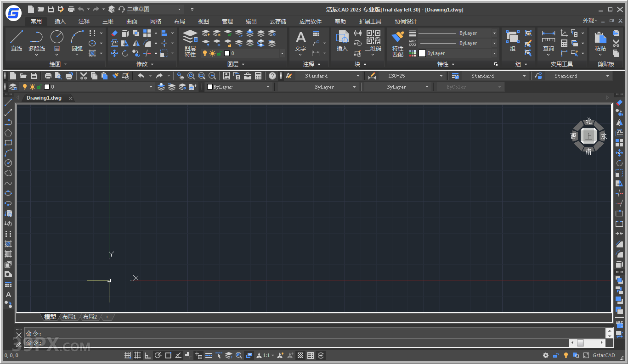Screen dimensions: 628x364
Task: Click the 插入 insert block button
Action: pyautogui.click(x=342, y=41)
